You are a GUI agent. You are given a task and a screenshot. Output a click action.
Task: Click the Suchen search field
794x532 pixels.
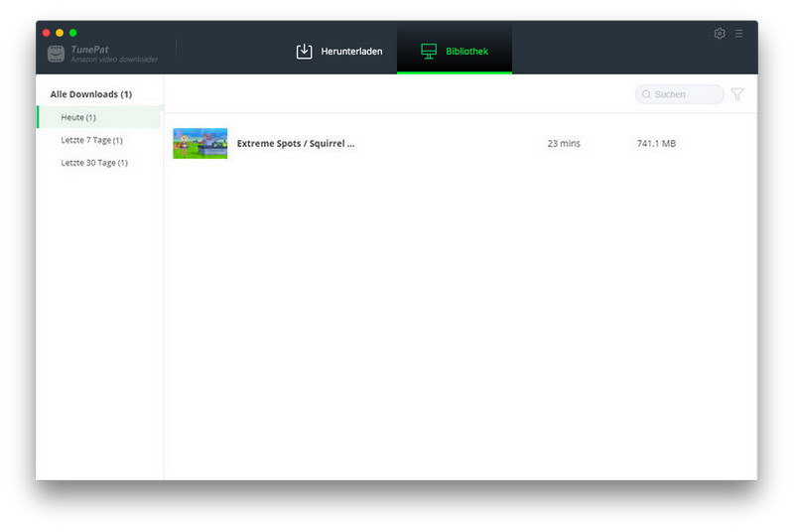pos(679,94)
